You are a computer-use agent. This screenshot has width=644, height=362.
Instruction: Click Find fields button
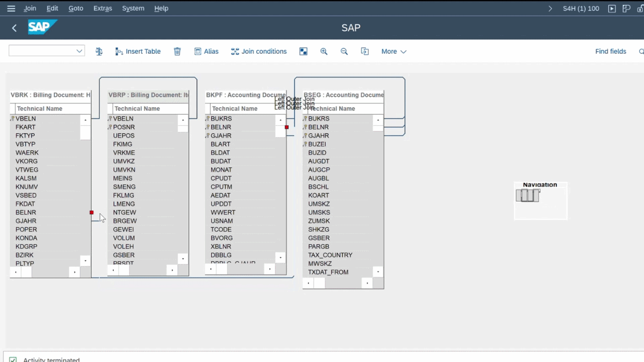pyautogui.click(x=611, y=51)
